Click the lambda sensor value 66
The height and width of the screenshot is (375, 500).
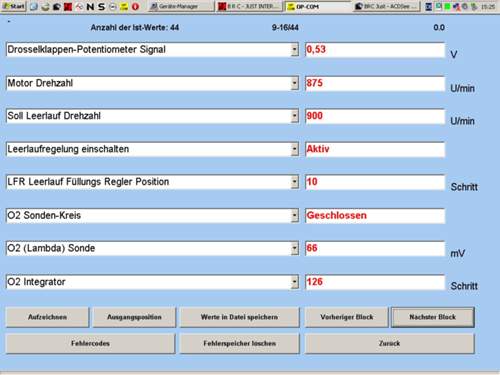pyautogui.click(x=375, y=248)
